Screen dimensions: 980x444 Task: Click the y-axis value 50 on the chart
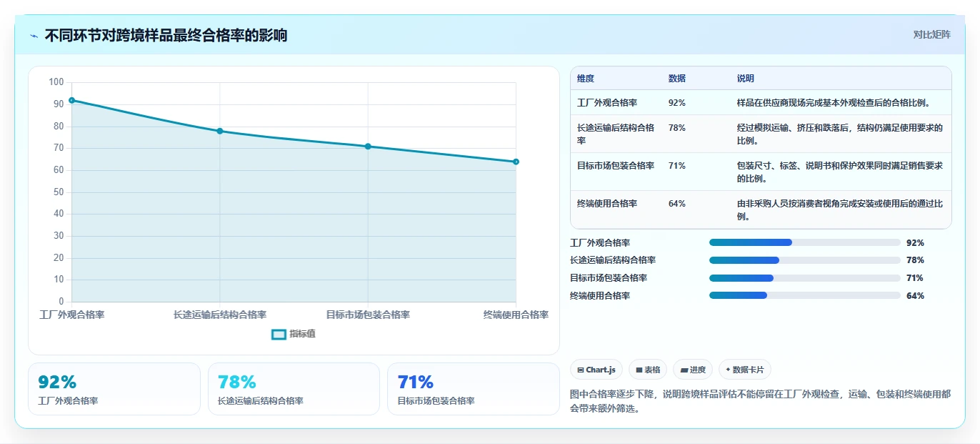pos(59,192)
